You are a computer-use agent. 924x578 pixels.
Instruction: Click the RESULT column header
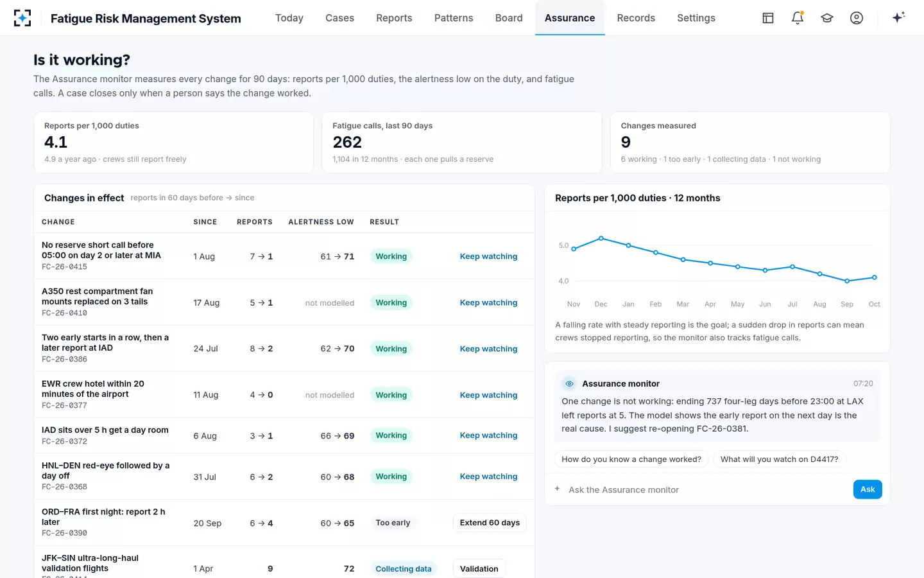tap(384, 222)
